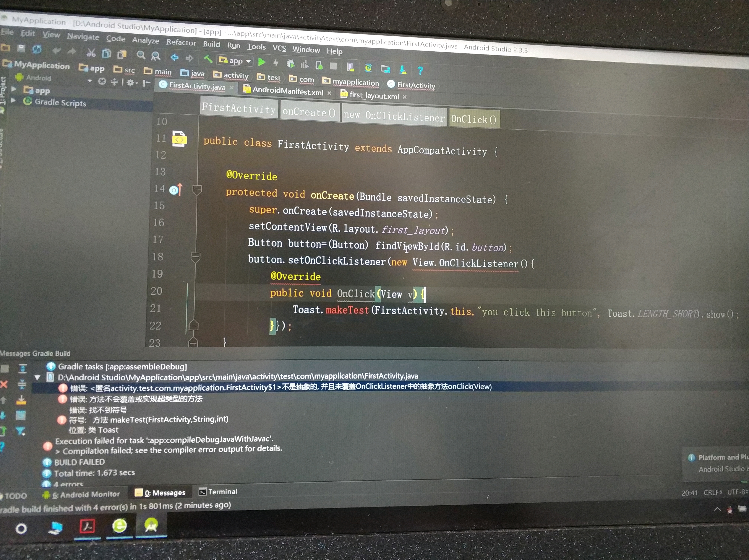This screenshot has height=560, width=749.
Task: Toggle the Messages panel filter icon
Action: (x=21, y=431)
